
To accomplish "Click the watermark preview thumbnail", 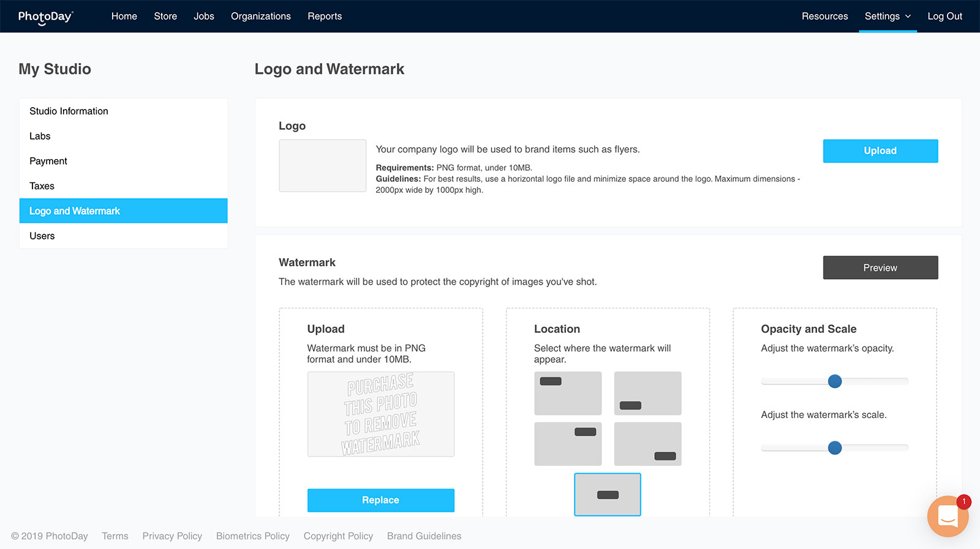I will (x=380, y=414).
